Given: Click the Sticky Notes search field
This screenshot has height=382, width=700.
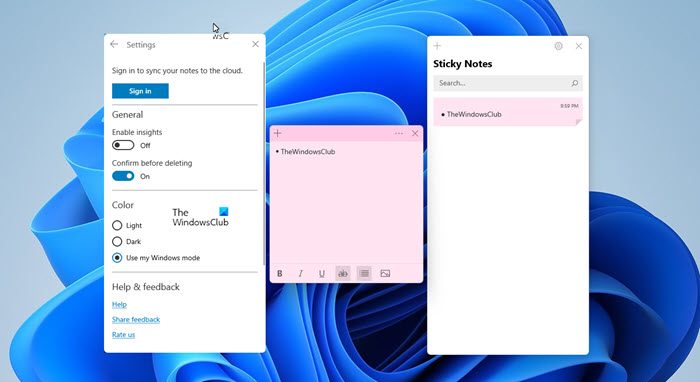Looking at the screenshot, I should pos(508,83).
